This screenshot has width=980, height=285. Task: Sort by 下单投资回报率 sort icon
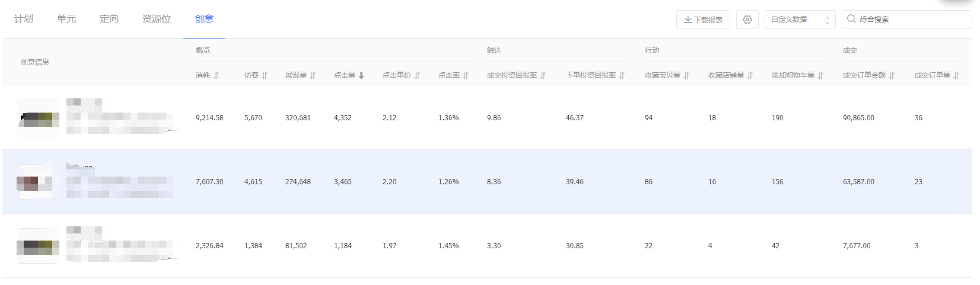pos(622,75)
